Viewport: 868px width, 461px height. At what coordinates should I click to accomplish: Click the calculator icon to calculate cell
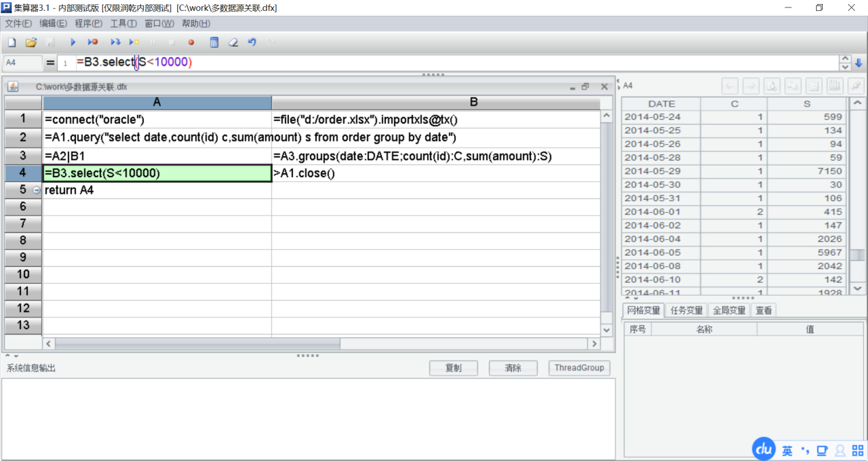coord(214,42)
